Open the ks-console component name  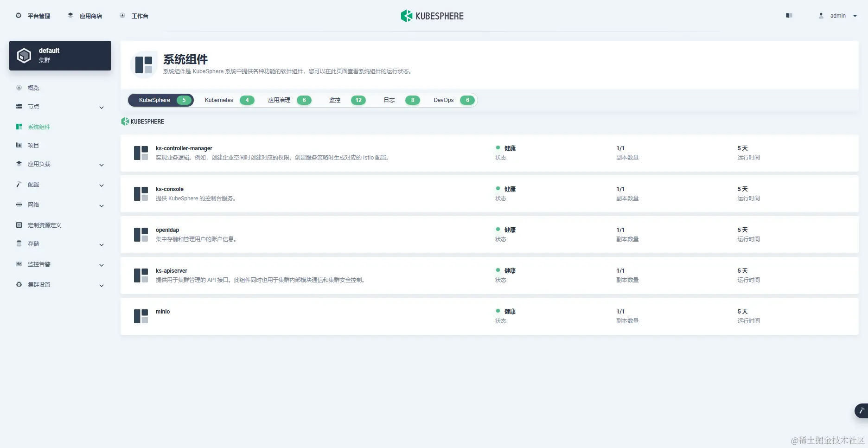pyautogui.click(x=170, y=189)
